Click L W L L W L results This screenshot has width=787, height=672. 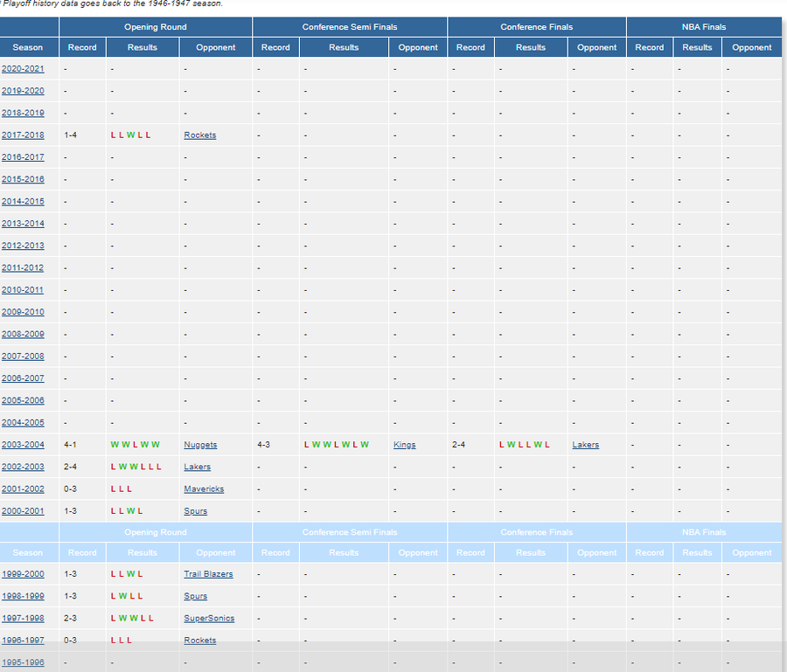click(525, 444)
